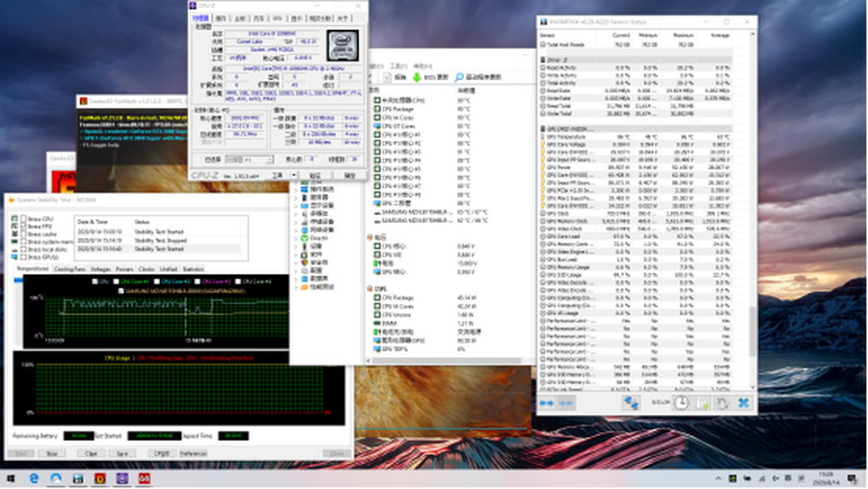
Task: Click BIOS update green arrow icon
Action: 417,76
